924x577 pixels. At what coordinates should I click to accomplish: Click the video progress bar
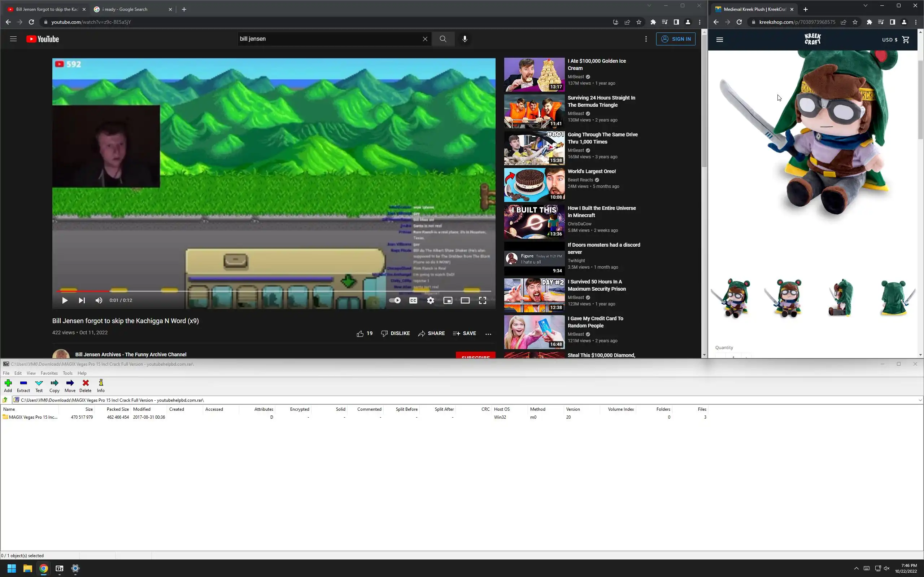[267, 291]
